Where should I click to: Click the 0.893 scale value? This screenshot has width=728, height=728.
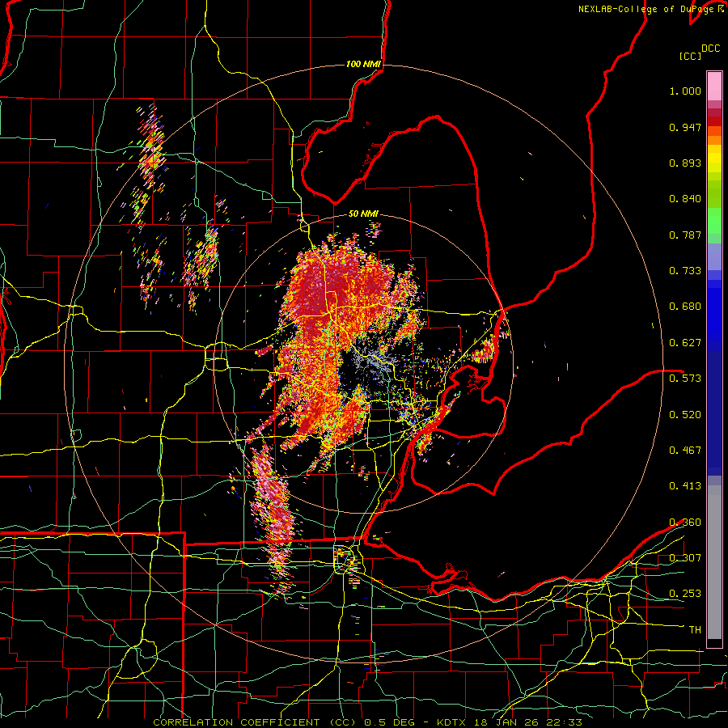coord(685,163)
